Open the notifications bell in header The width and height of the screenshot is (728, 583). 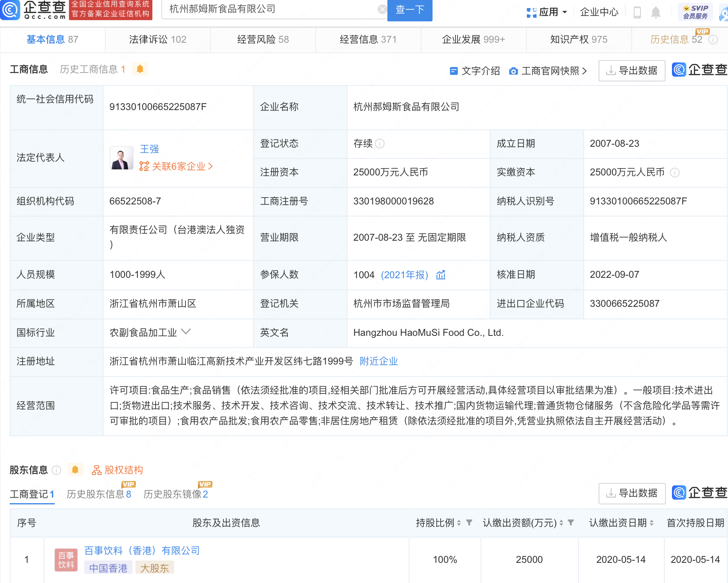(656, 12)
